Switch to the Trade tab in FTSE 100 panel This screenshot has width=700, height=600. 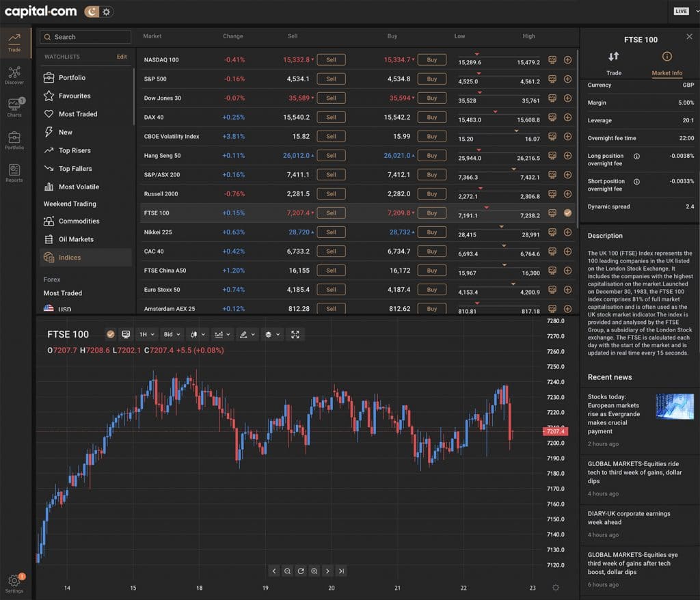click(x=614, y=64)
